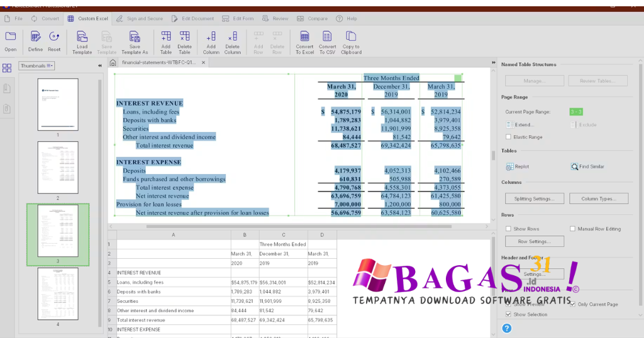644x338 pixels.
Task: Open the Review tab
Action: click(x=275, y=18)
